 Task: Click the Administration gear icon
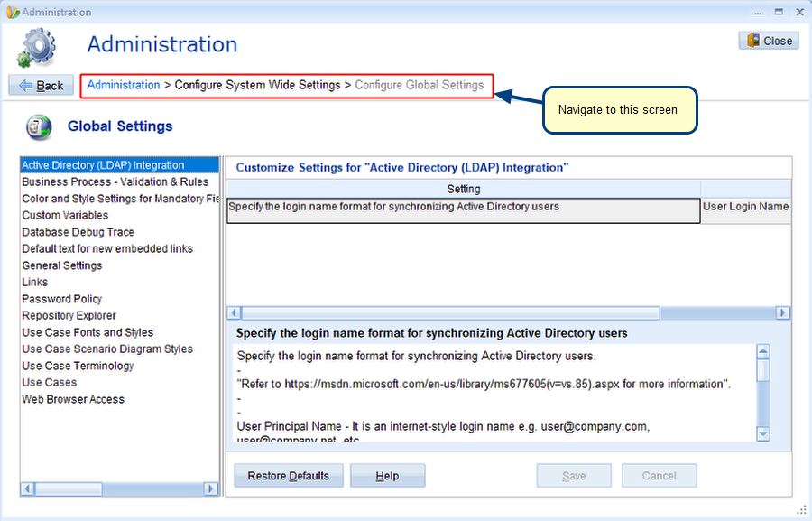coord(37,46)
